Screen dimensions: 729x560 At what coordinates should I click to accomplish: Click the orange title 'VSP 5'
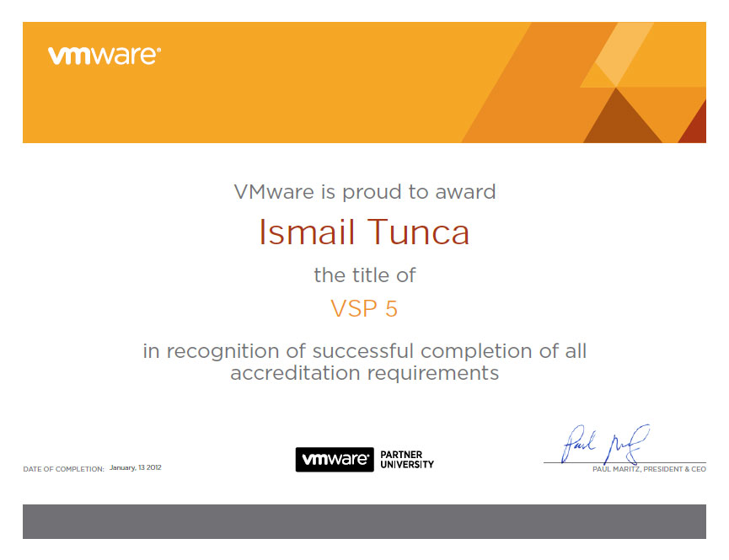364,308
